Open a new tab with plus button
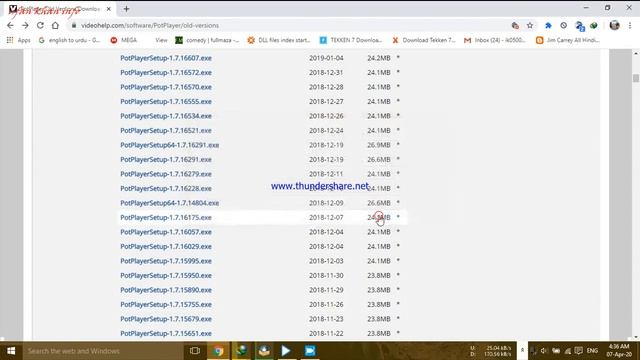 pos(126,9)
